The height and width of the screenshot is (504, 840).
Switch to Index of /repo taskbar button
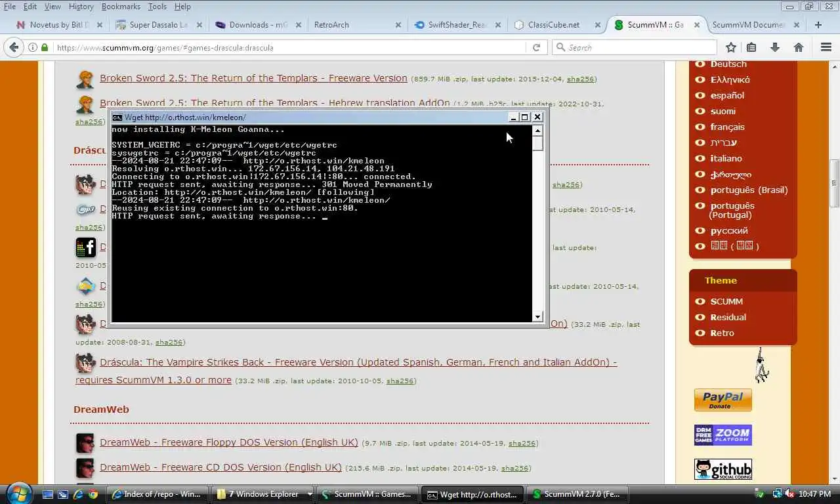tap(157, 494)
